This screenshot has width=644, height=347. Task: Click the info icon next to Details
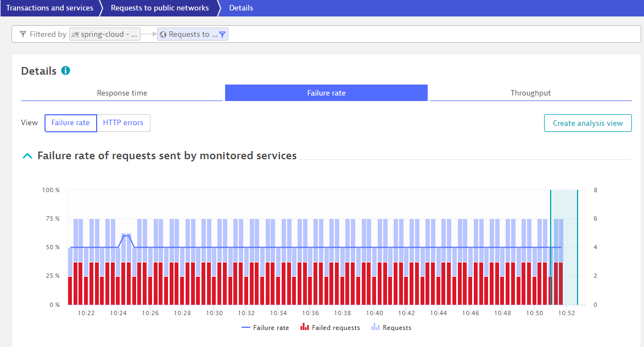(x=65, y=71)
